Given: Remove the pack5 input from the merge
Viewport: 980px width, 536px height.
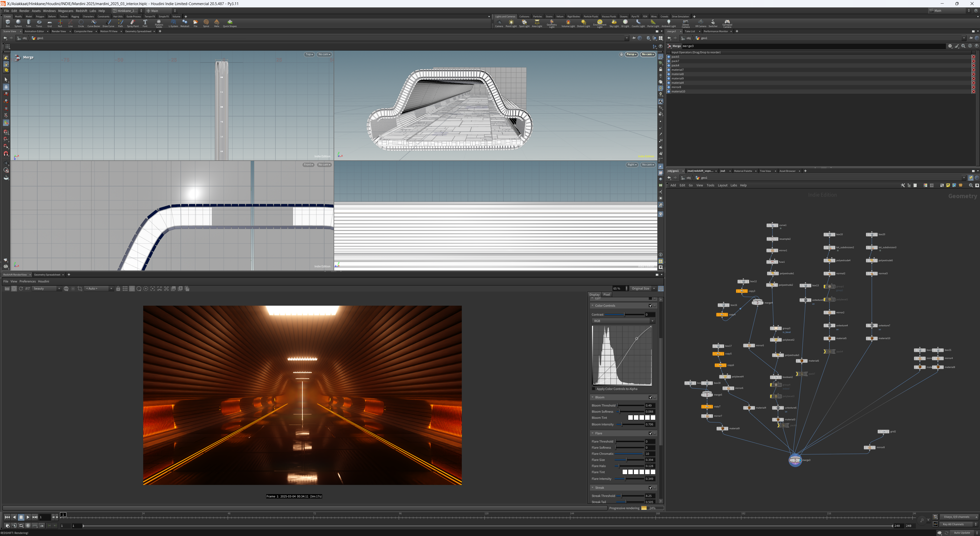Looking at the screenshot, I should (974, 57).
